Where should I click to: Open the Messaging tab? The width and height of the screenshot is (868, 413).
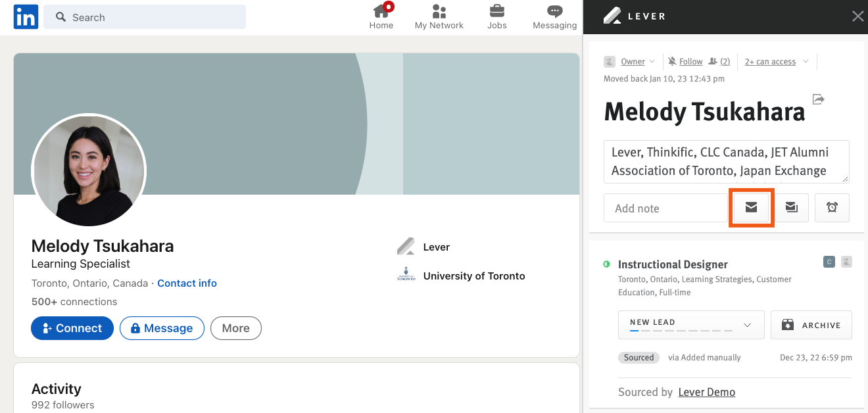point(554,17)
